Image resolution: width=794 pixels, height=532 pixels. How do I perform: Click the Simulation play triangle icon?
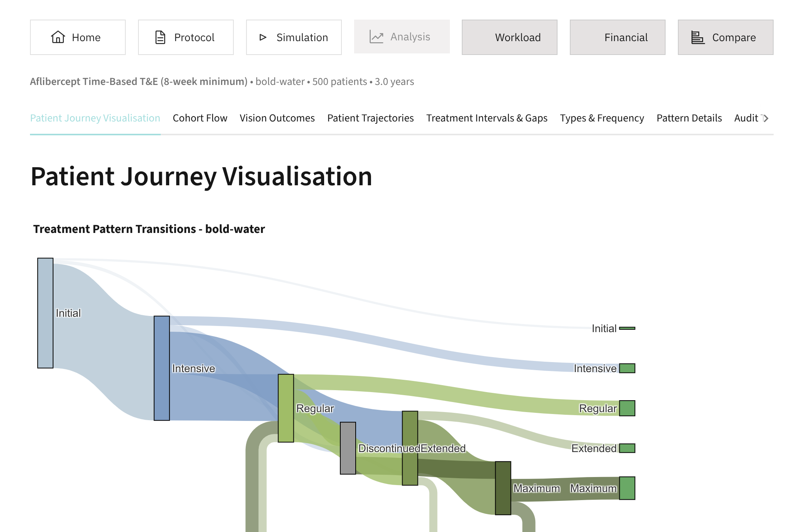click(263, 37)
